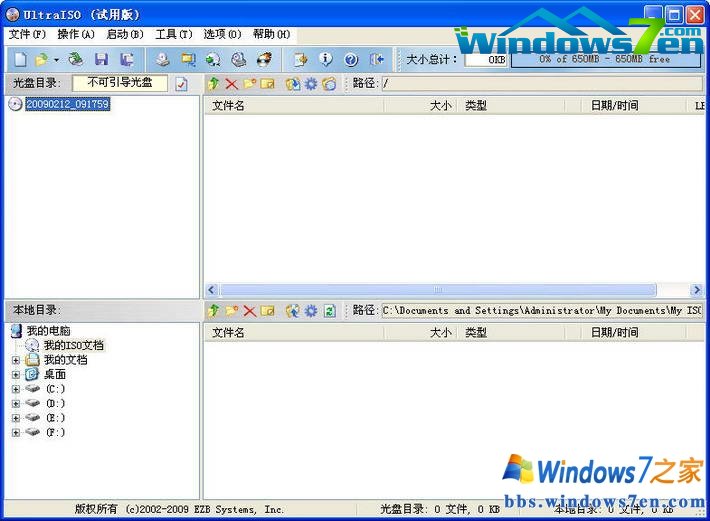Click the Save disk icon in toolbar
The image size is (710, 521).
[x=101, y=60]
